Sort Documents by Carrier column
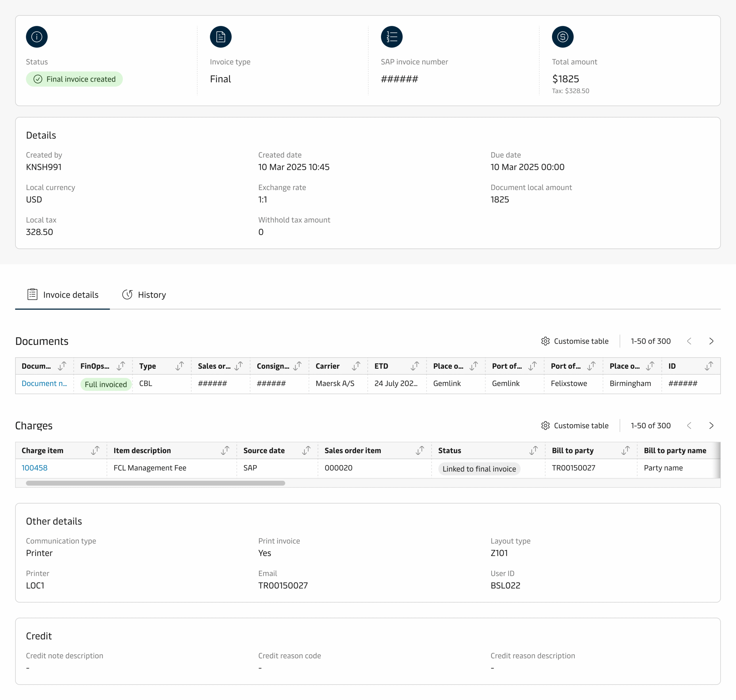This screenshot has width=736, height=700. tap(356, 366)
